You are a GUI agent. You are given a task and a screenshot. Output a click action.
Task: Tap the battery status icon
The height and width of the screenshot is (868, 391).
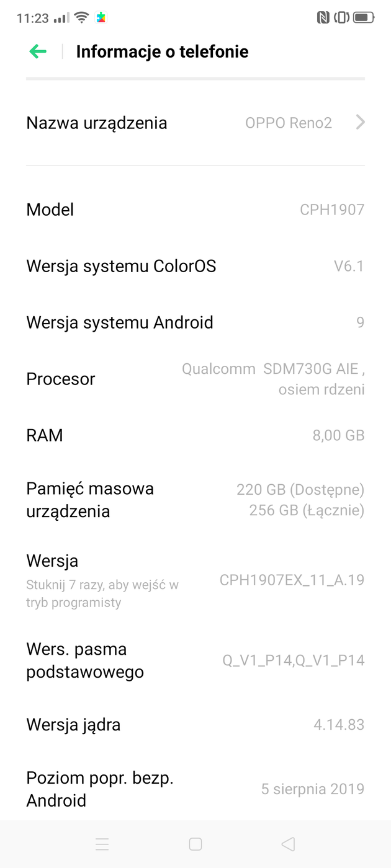(364, 18)
